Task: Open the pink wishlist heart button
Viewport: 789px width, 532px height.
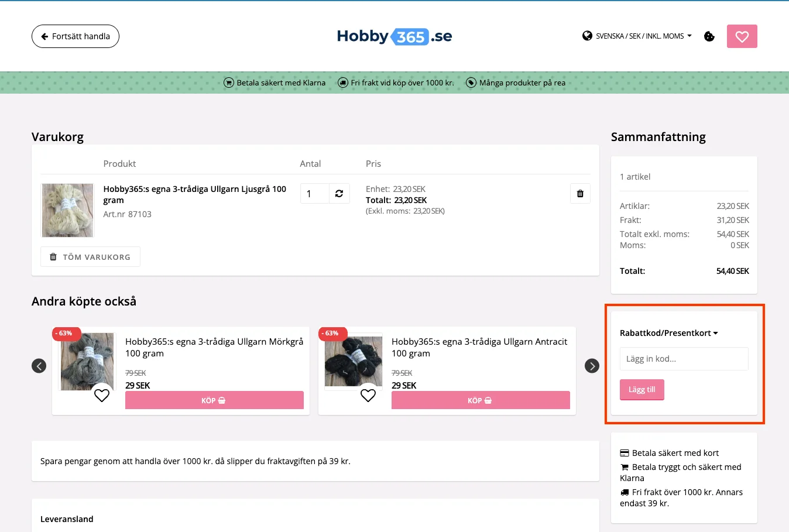Action: [742, 36]
